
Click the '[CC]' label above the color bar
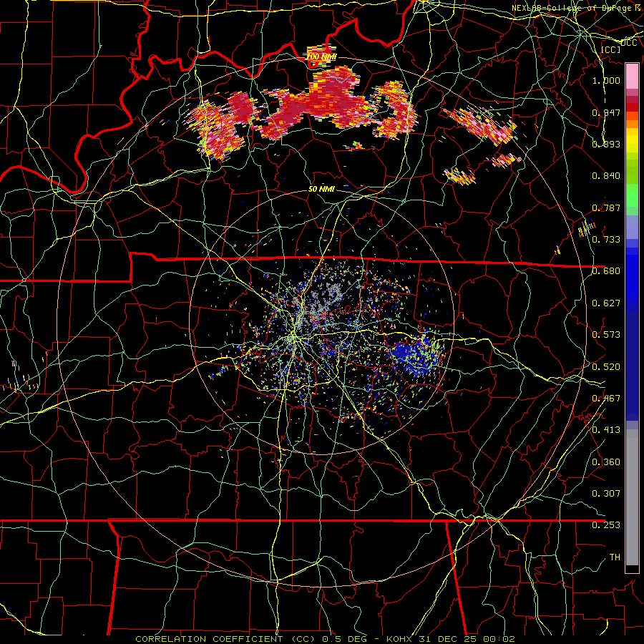[610, 50]
